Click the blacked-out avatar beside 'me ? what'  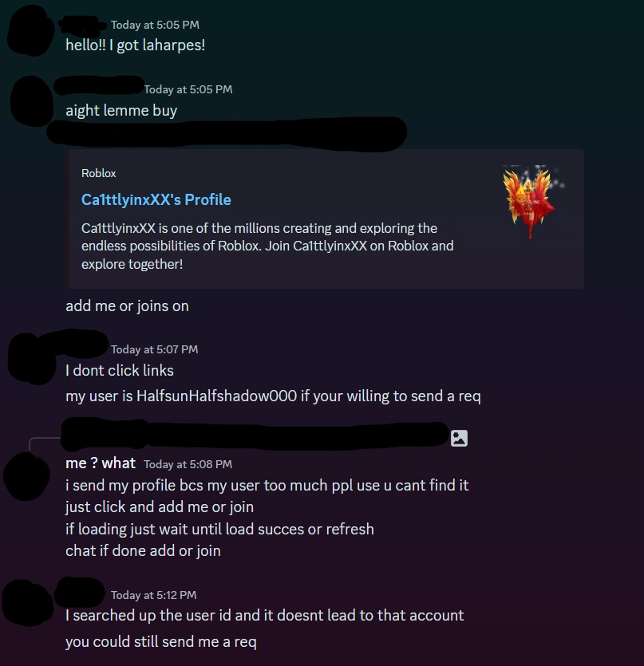tap(26, 476)
